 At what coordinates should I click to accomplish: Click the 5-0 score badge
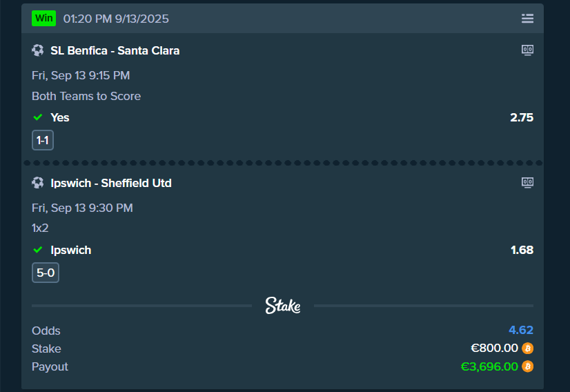[x=46, y=273]
